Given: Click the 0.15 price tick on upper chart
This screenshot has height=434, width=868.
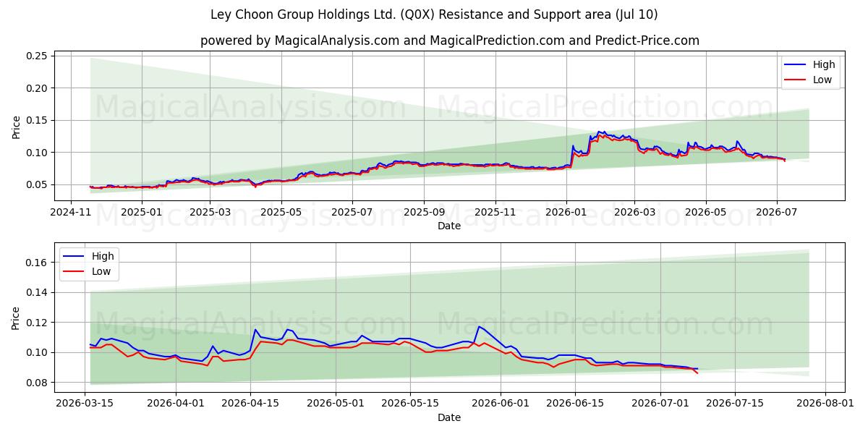Looking at the screenshot, I should [x=37, y=120].
